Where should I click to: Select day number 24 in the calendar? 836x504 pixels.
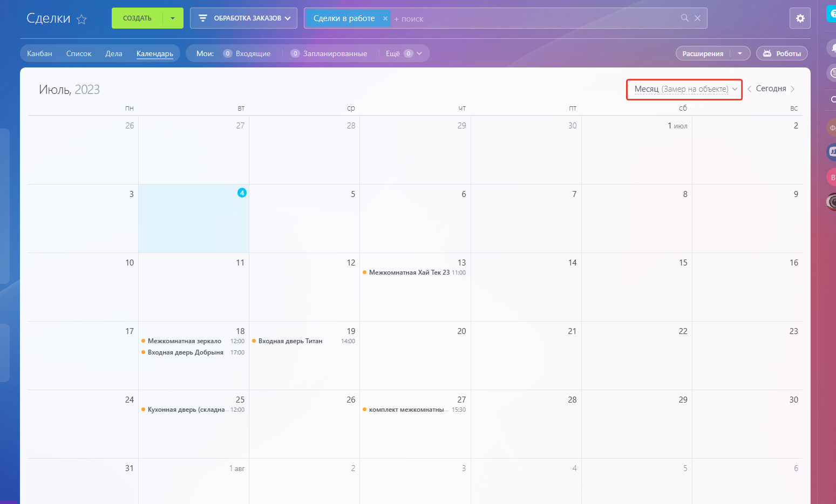(130, 400)
